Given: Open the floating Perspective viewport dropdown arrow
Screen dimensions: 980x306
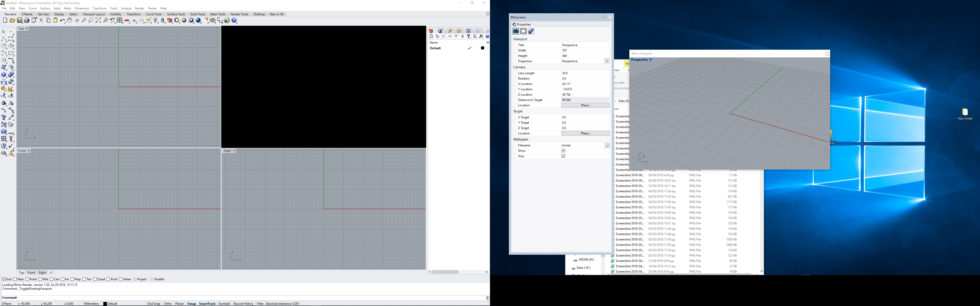Looking at the screenshot, I should [x=651, y=60].
